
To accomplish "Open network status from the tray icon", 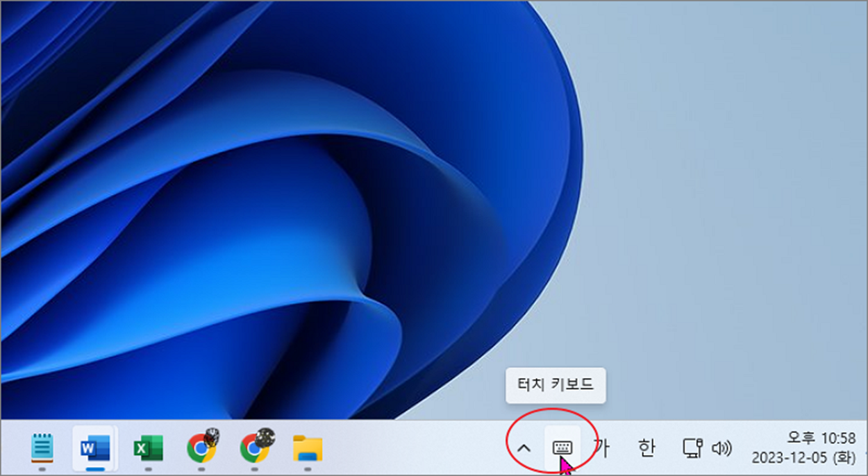I will click(x=694, y=448).
